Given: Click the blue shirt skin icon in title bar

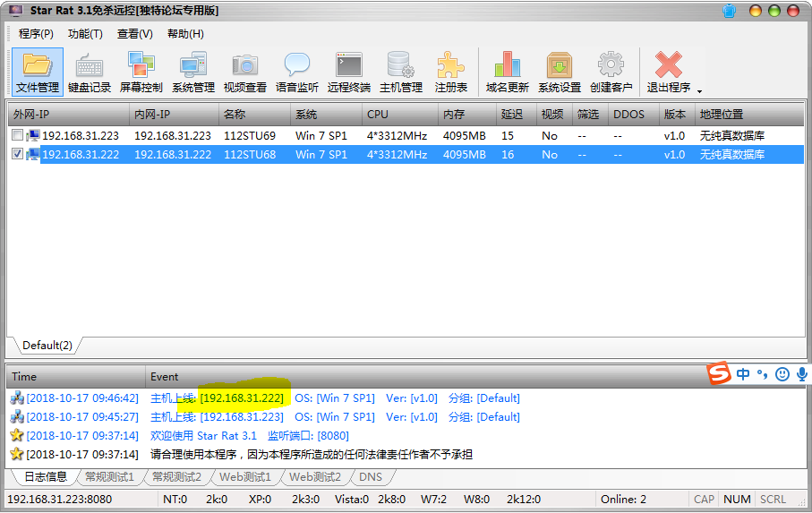Looking at the screenshot, I should point(729,11).
